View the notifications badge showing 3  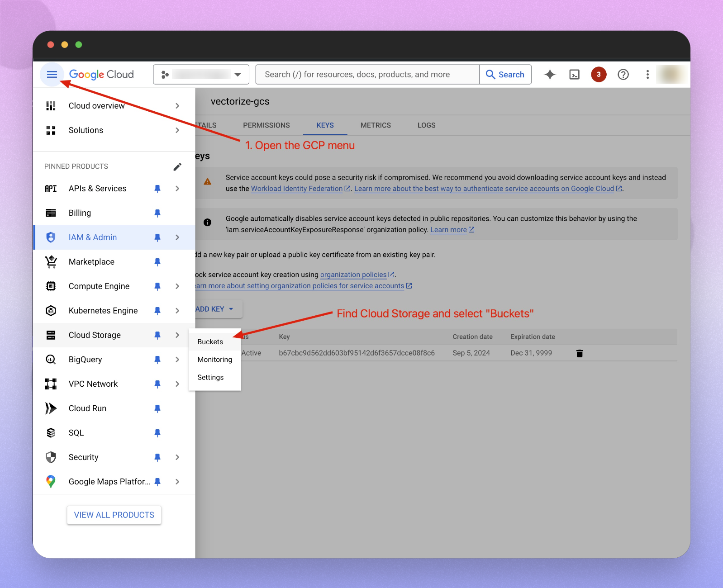599,75
